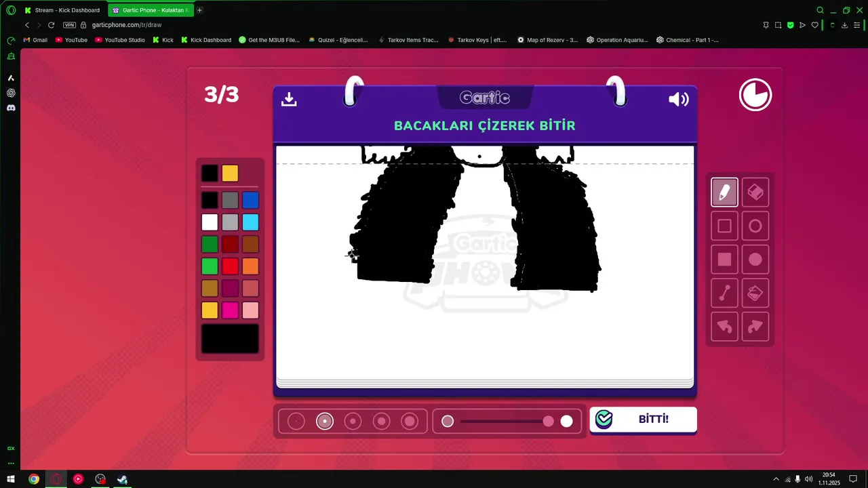Pick the dark green palette swatch
The height and width of the screenshot is (488, 868).
(210, 244)
